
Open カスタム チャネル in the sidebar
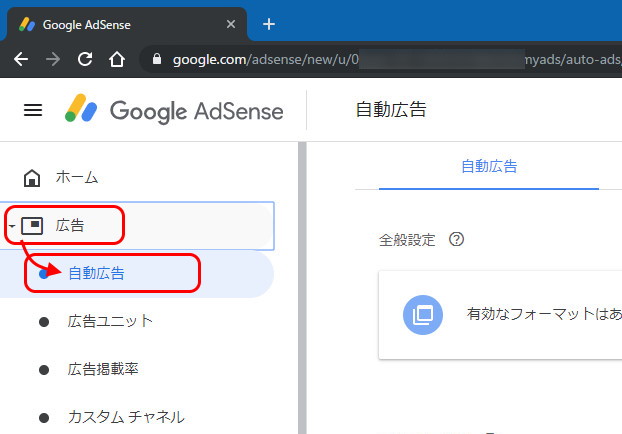coord(126,417)
